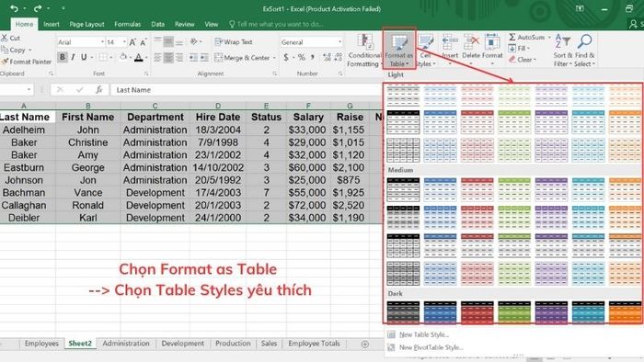Click the Cut command
644x362 pixels.
click(11, 38)
